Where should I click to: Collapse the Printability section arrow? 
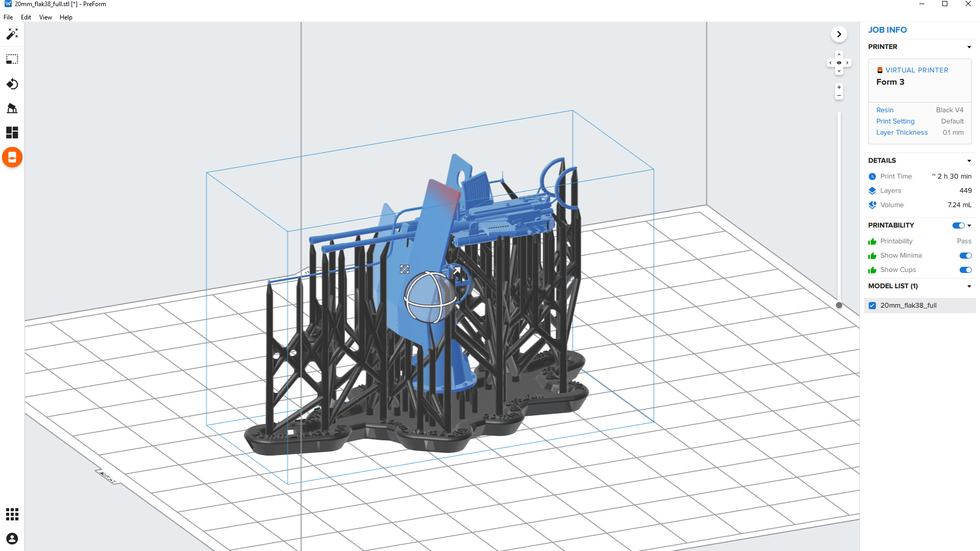point(969,226)
